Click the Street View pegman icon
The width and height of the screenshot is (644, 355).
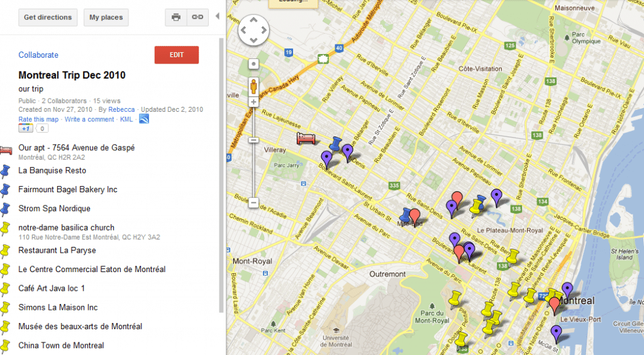[x=253, y=86]
